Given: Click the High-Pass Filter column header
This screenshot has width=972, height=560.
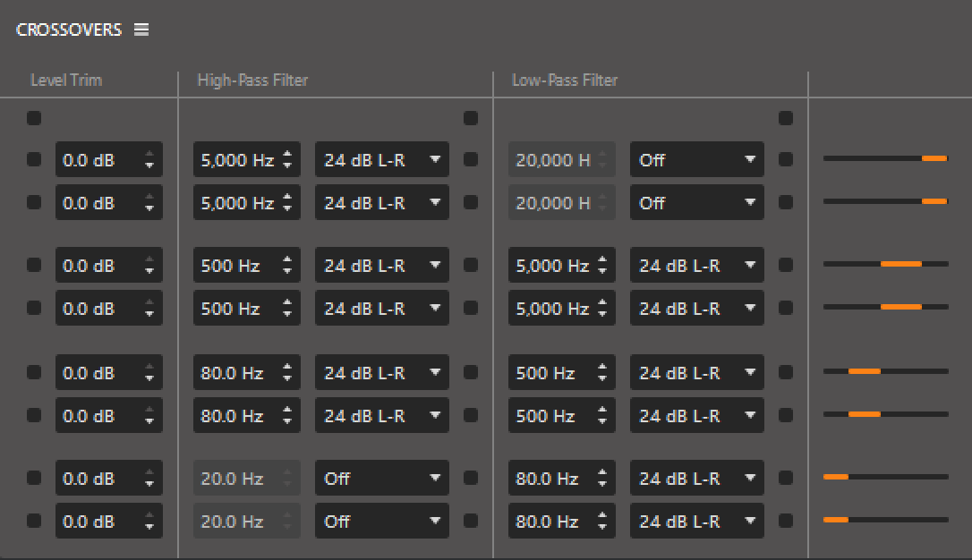Looking at the screenshot, I should pyautogui.click(x=252, y=81).
